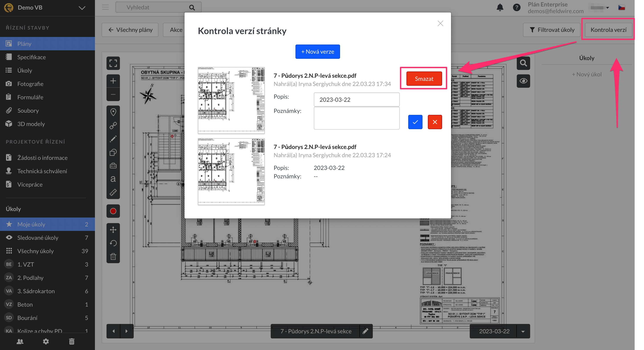
Task: Go to Fotografie section
Action: pyautogui.click(x=30, y=84)
